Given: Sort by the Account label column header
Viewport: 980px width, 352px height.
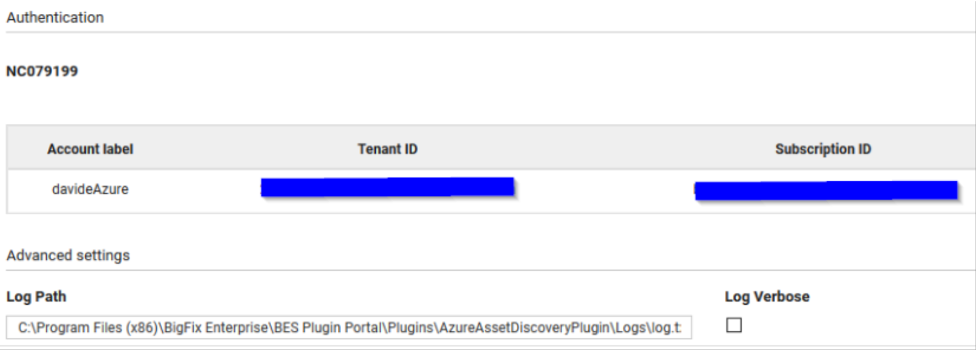Looking at the screenshot, I should [x=90, y=149].
